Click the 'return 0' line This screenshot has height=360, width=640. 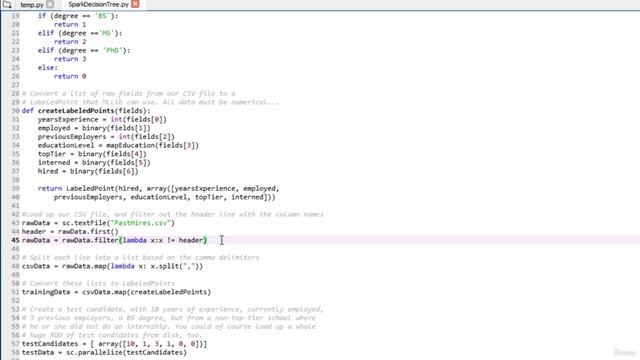pyautogui.click(x=70, y=76)
